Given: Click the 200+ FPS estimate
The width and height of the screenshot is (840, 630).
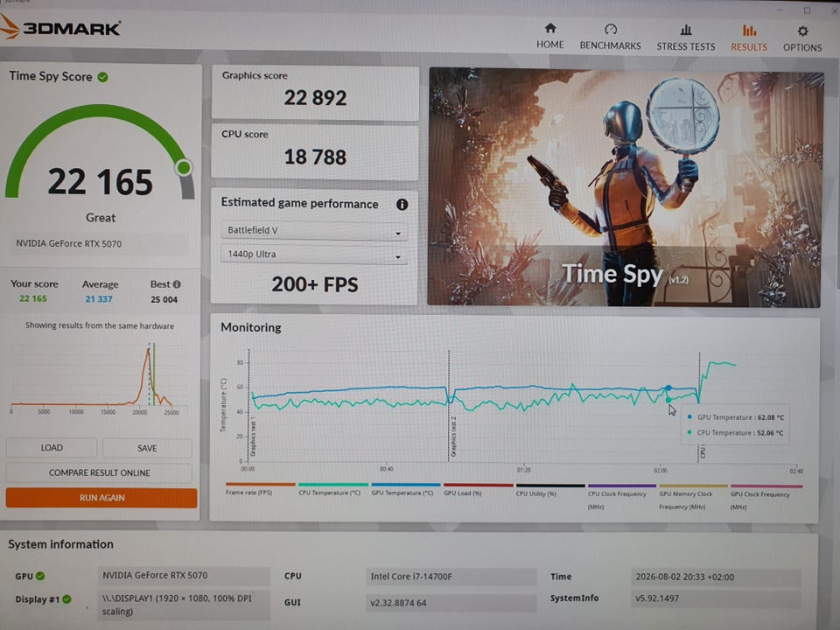Looking at the screenshot, I should [x=314, y=284].
